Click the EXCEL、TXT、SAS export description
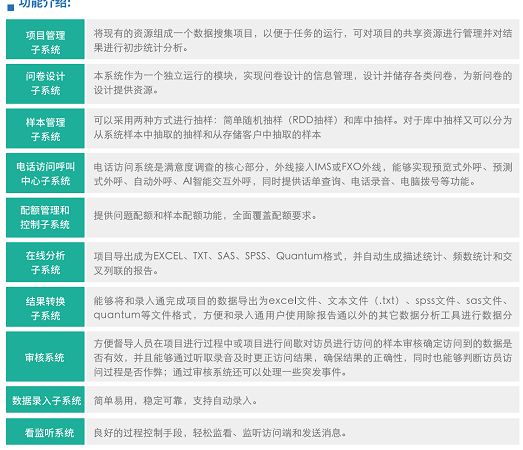 click(303, 263)
